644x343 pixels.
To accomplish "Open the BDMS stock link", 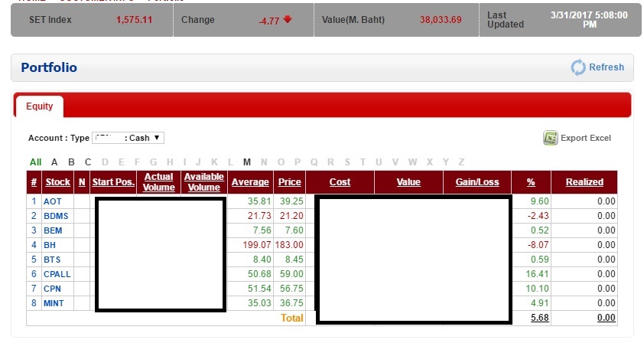I will coord(56,216).
